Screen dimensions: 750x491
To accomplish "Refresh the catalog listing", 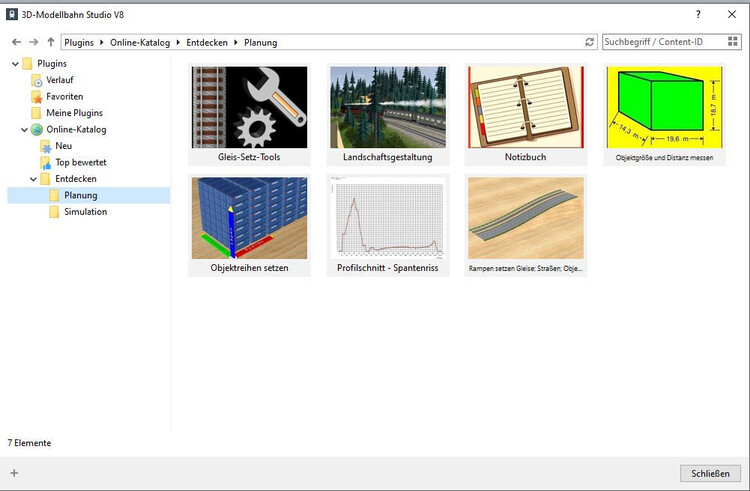I will tap(589, 43).
